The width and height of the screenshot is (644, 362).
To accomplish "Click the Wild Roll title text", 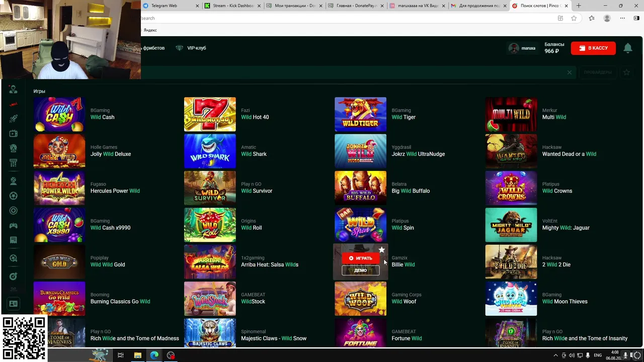I will [x=251, y=228].
